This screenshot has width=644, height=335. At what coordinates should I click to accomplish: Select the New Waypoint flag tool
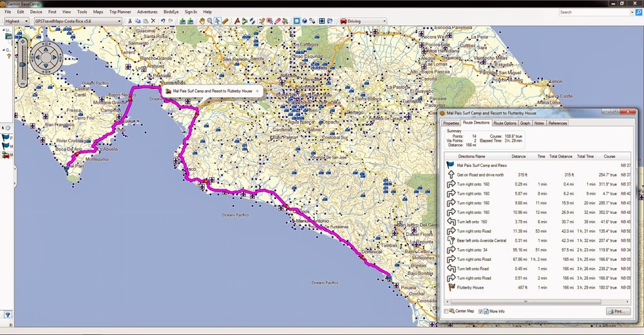pos(236,21)
